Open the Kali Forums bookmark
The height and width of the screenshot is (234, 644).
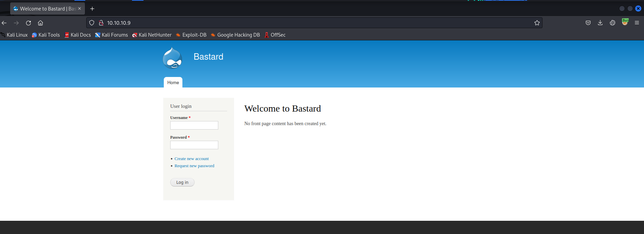coord(111,35)
